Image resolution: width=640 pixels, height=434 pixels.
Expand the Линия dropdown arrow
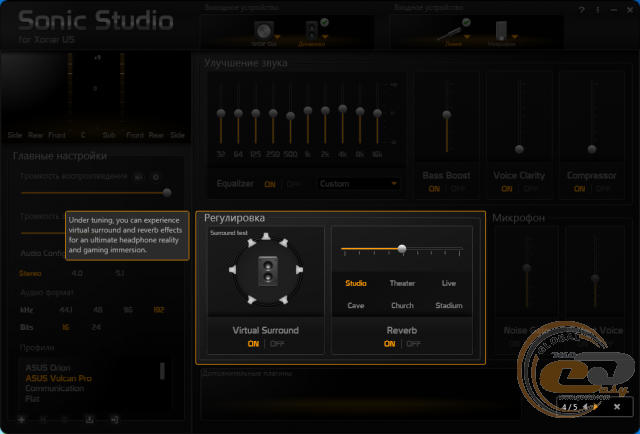click(467, 37)
